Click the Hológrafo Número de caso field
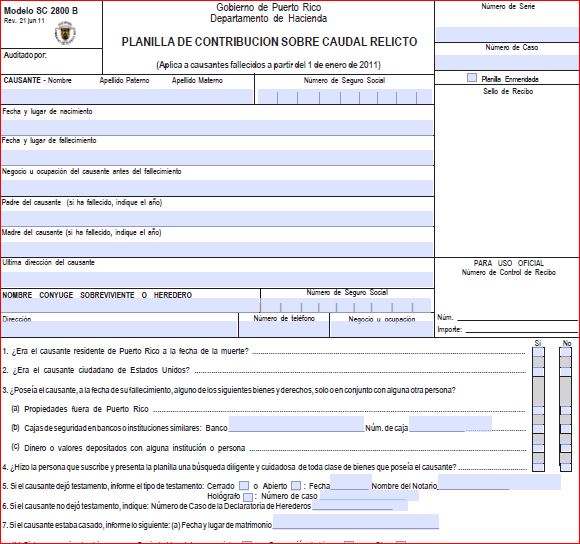Image resolution: width=580 pixels, height=544 pixels. (x=369, y=496)
